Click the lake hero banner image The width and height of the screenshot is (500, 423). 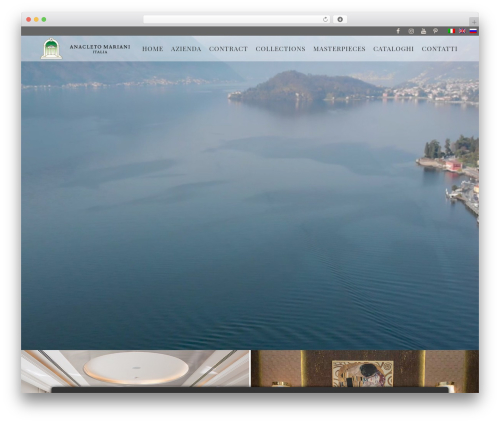coord(250,205)
